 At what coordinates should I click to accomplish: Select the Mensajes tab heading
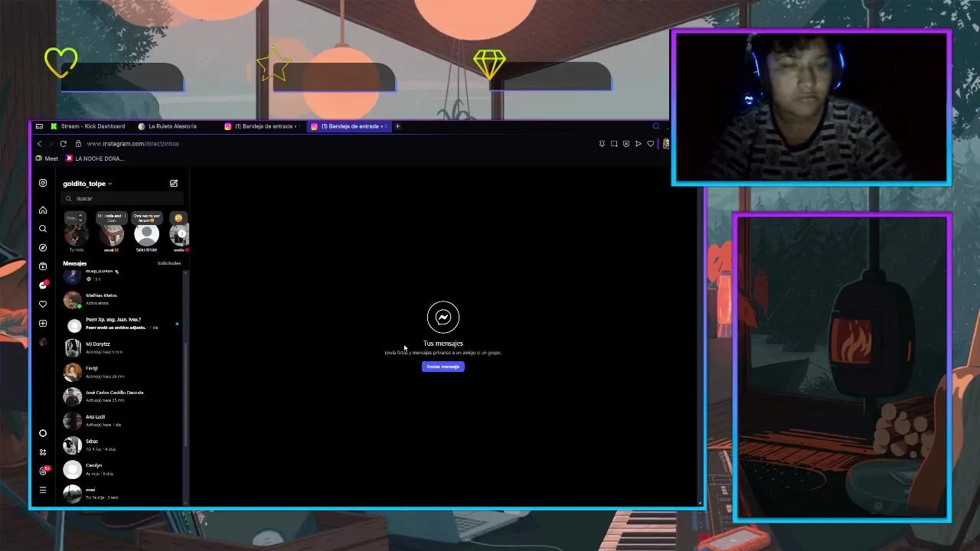point(75,263)
